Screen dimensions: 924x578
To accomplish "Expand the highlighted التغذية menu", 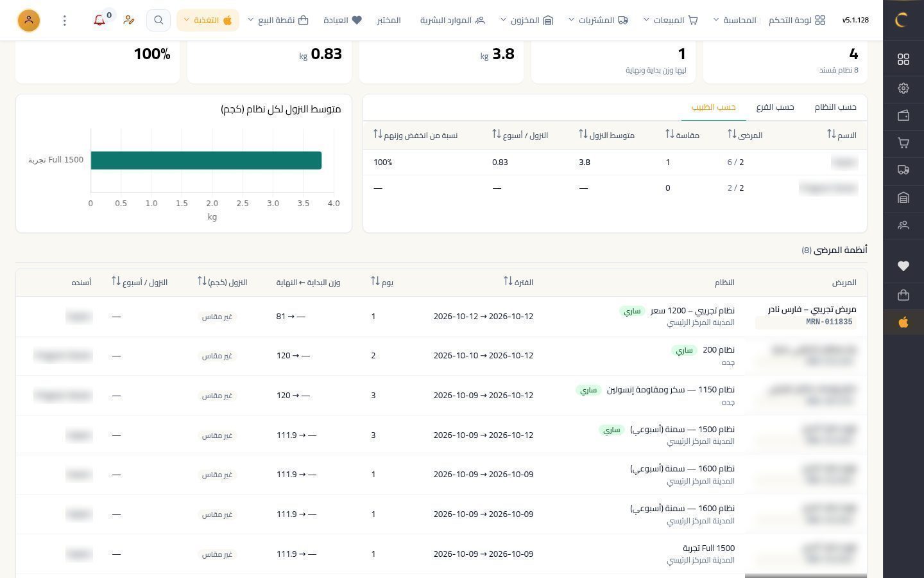I will point(208,20).
